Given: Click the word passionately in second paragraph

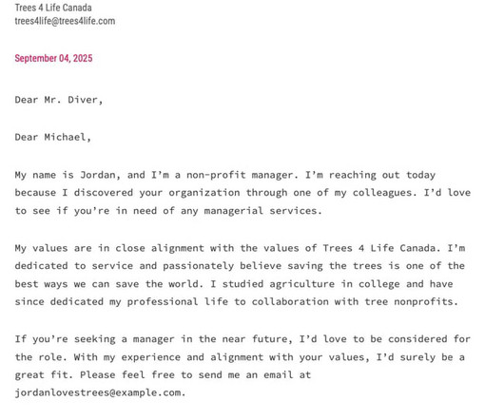Looking at the screenshot, I should (x=198, y=266).
